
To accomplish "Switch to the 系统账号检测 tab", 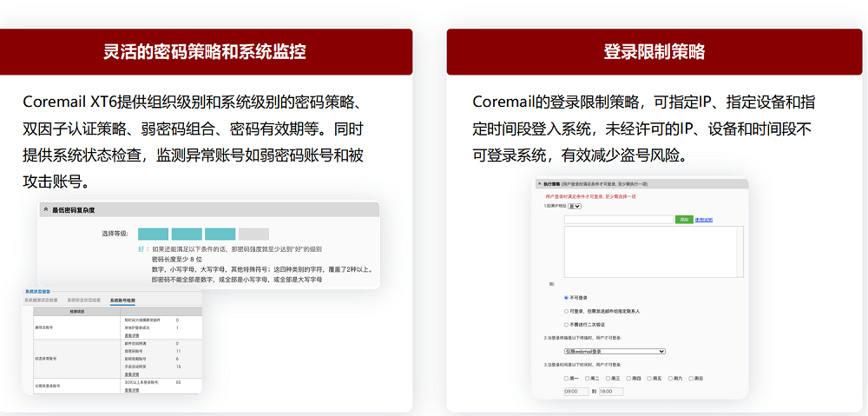I will (122, 300).
